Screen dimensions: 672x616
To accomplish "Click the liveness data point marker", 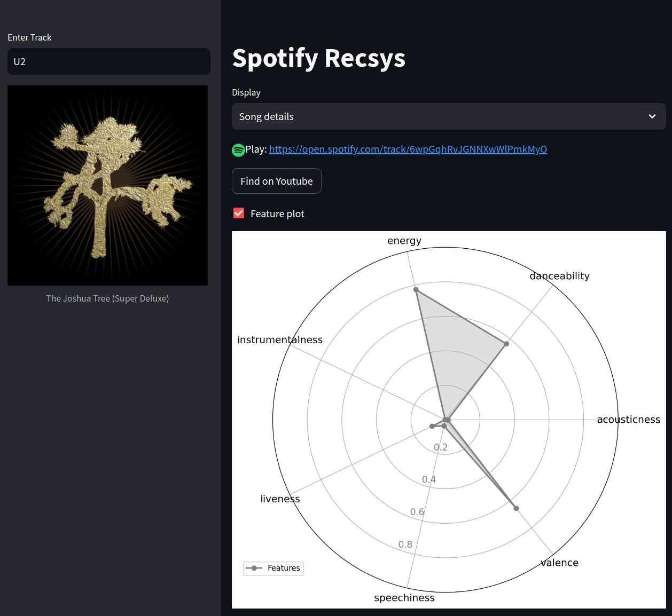I will point(432,426).
